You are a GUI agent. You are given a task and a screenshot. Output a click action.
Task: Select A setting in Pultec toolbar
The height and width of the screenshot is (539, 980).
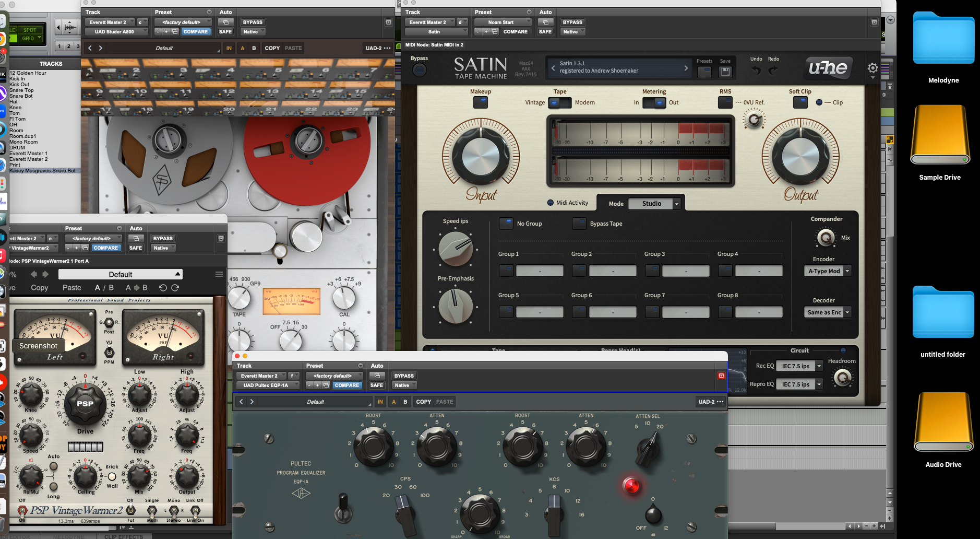point(393,402)
